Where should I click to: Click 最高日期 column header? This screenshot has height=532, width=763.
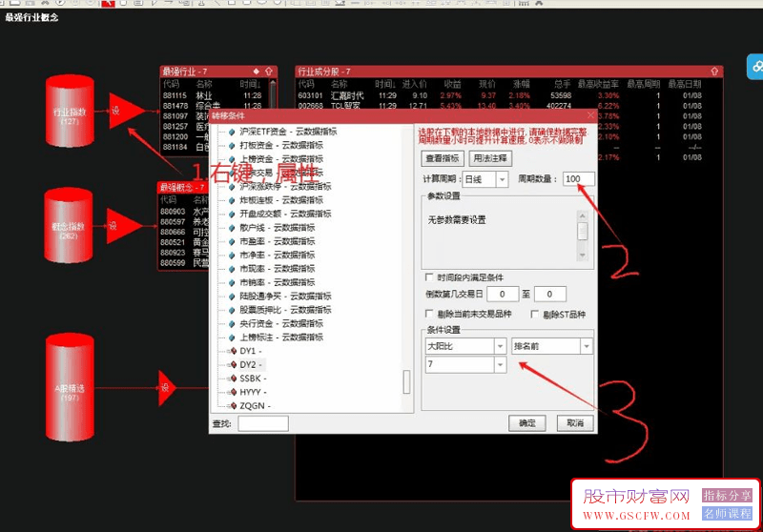point(685,84)
